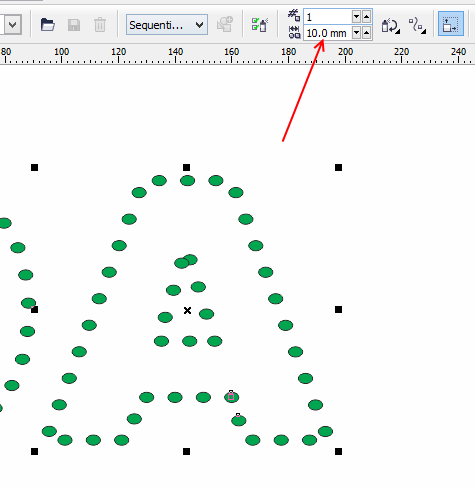Image resolution: width=475 pixels, height=487 pixels.
Task: Expand the Sequentially spray order dropdown
Action: click(x=167, y=25)
